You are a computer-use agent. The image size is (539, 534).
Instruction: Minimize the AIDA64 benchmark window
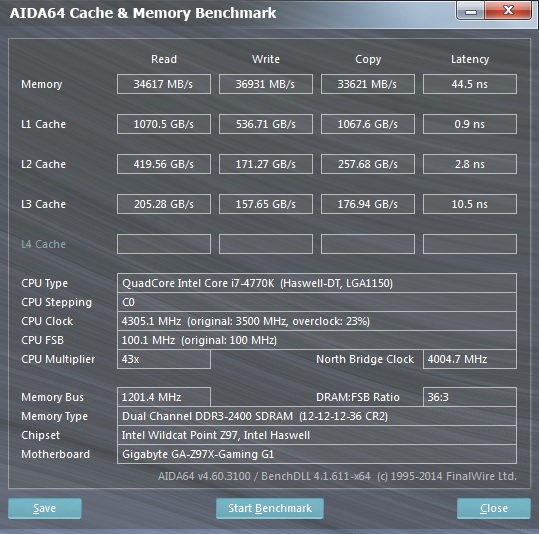471,11
